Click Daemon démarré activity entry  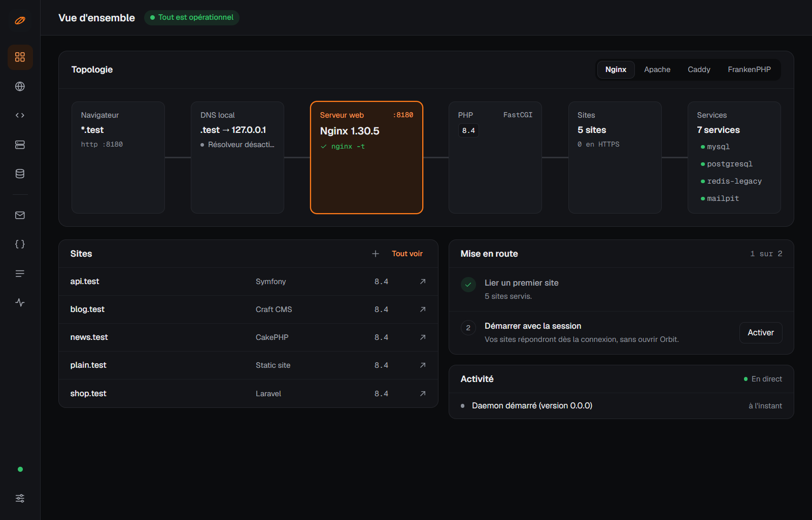pos(621,406)
